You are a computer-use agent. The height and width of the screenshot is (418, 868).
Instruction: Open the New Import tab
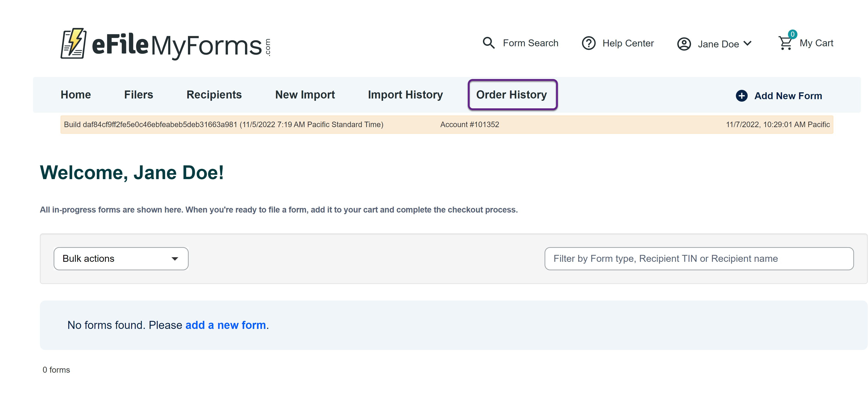point(305,95)
